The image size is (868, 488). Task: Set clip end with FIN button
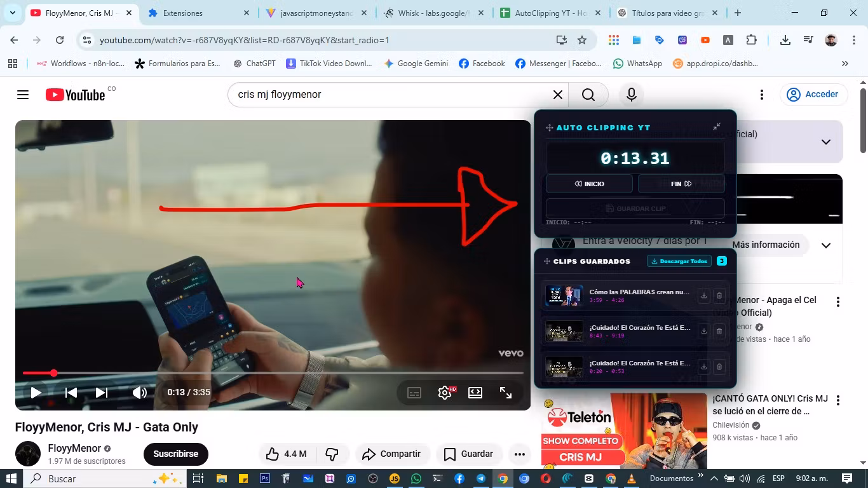[x=681, y=184]
